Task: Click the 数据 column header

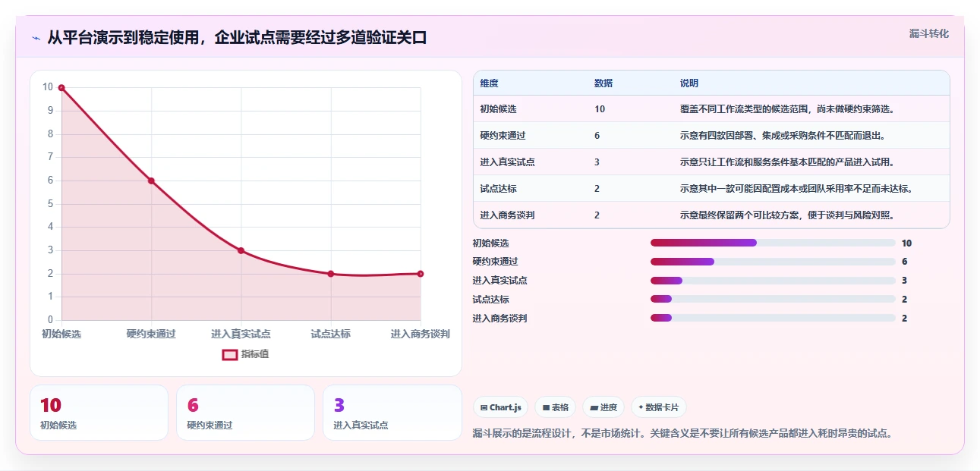Action: [x=603, y=83]
